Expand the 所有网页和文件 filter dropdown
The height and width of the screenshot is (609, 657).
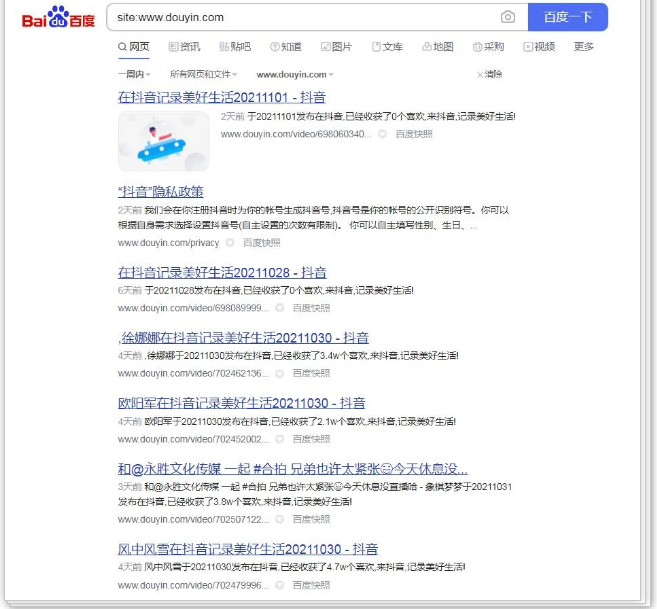click(203, 74)
